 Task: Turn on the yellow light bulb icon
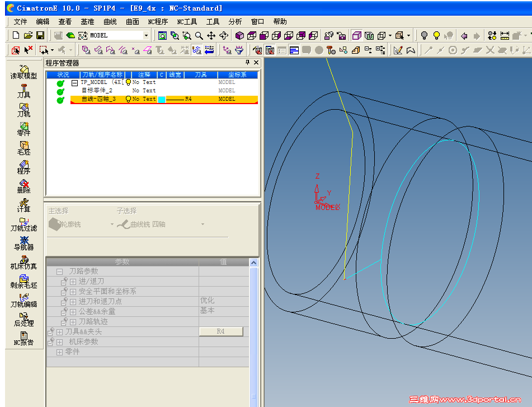[437, 35]
